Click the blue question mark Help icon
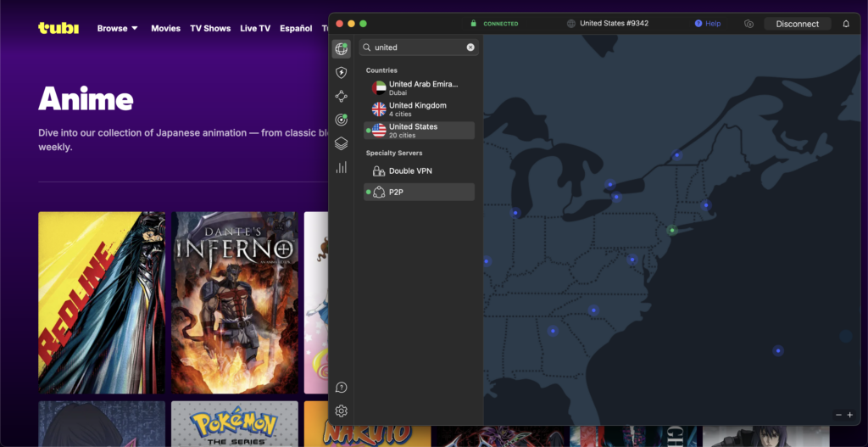 tap(698, 24)
